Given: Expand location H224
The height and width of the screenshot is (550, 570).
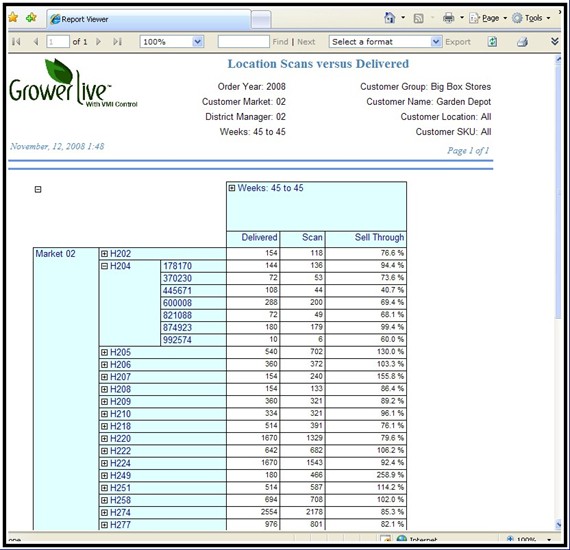Looking at the screenshot, I should (x=104, y=463).
